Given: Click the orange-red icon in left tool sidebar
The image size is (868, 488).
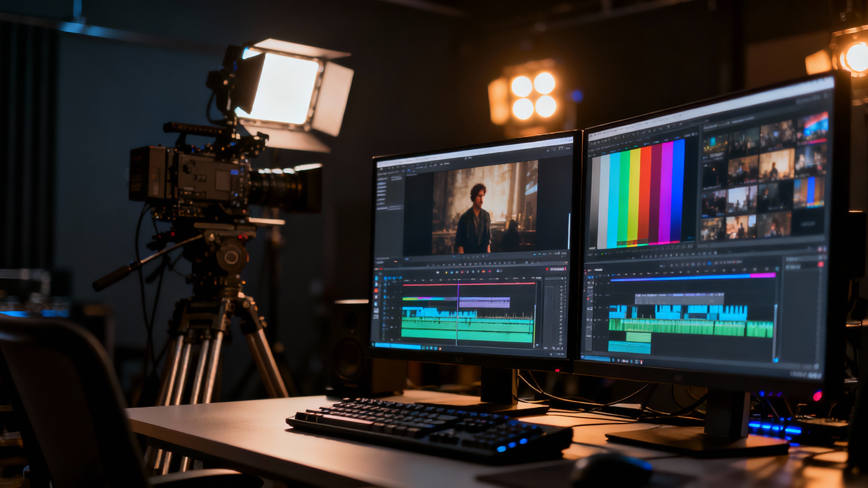Looking at the screenshot, I should pos(376,290).
